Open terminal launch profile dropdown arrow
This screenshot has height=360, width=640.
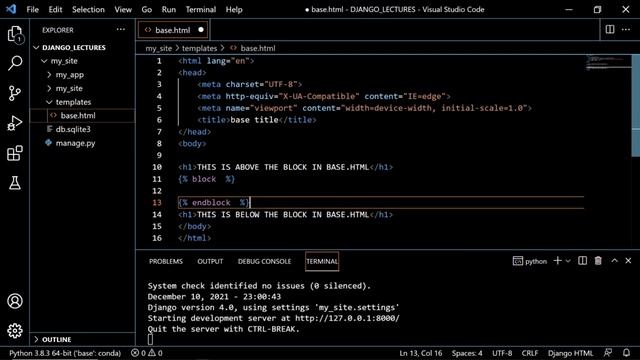568,261
